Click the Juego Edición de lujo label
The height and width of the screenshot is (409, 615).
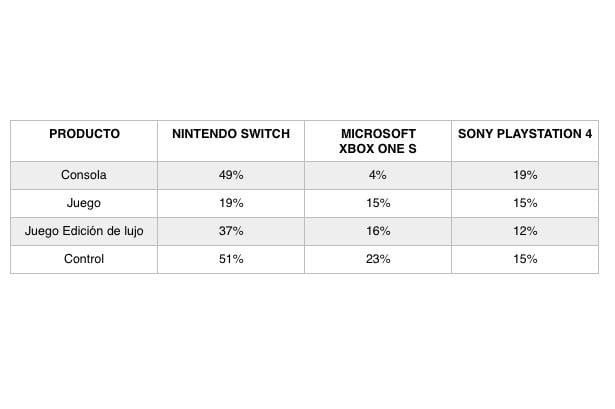click(x=84, y=231)
